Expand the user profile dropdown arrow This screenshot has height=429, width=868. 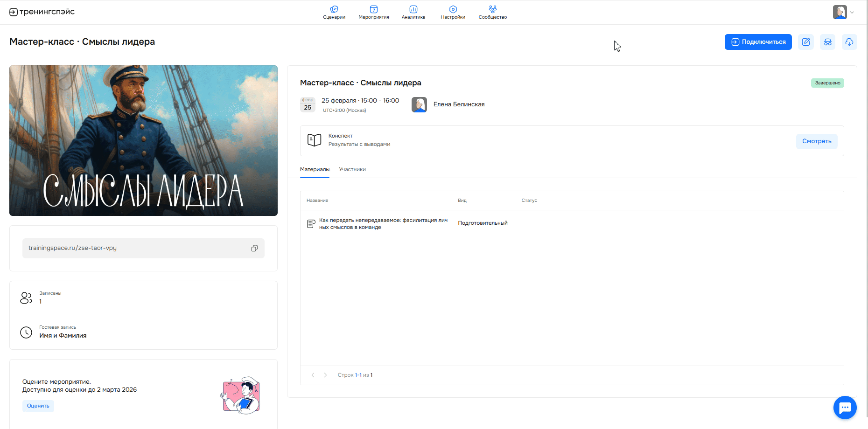coord(852,13)
